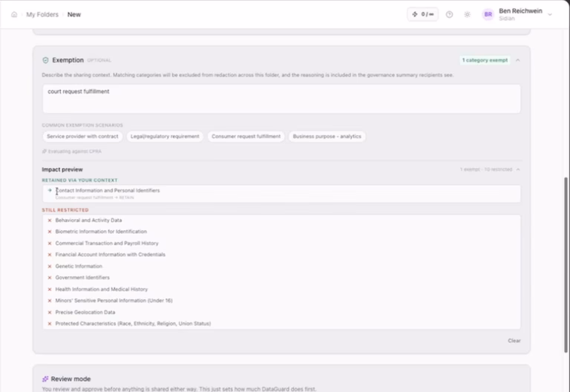This screenshot has height=392, width=570.
Task: Click X icon next to Precise Geolocation Data
Action: 50,313
